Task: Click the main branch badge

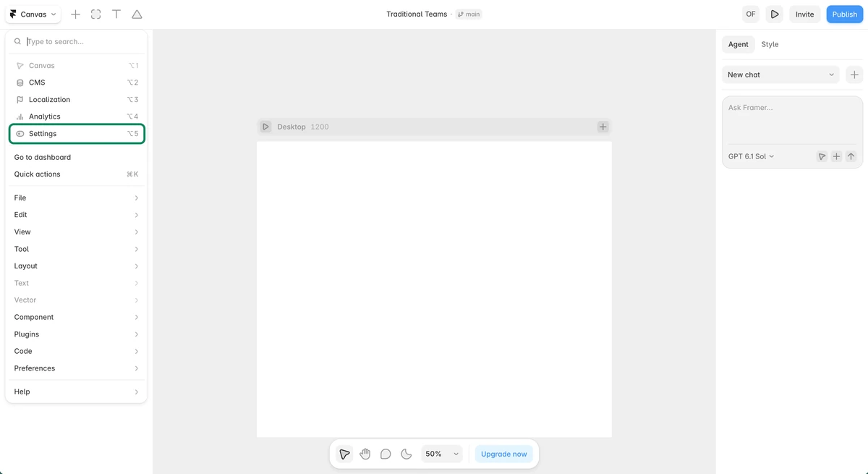Action: coord(469,14)
